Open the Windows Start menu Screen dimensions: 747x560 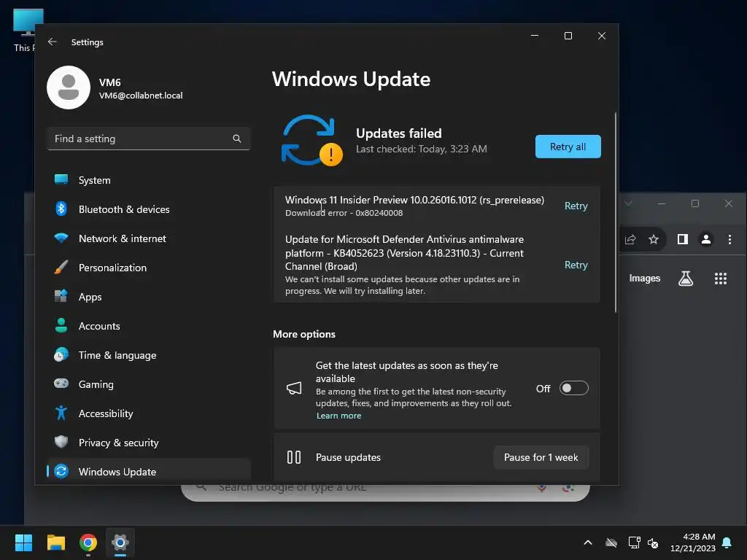(23, 542)
